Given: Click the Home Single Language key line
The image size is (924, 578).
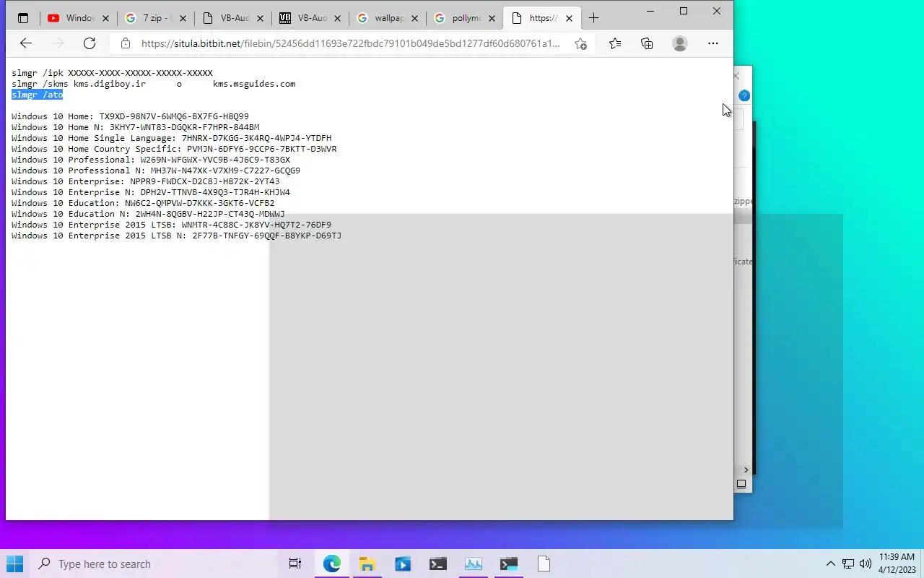Looking at the screenshot, I should (x=172, y=138).
